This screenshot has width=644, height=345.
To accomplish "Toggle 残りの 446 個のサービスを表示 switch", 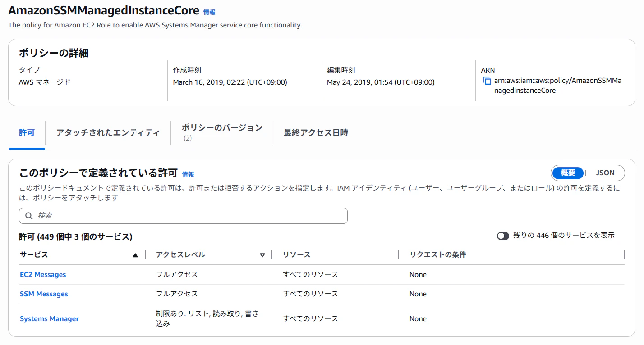I will click(503, 236).
